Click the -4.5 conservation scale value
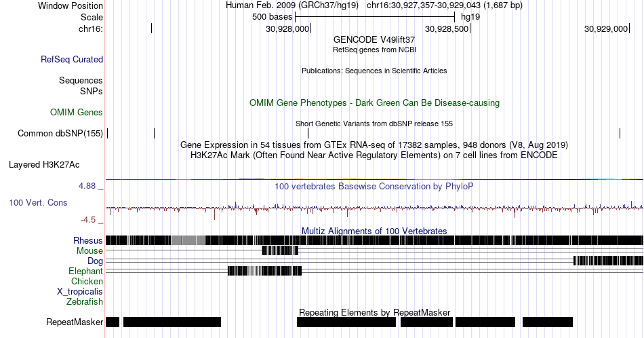Viewport: 644px width, 338px height. [x=88, y=220]
